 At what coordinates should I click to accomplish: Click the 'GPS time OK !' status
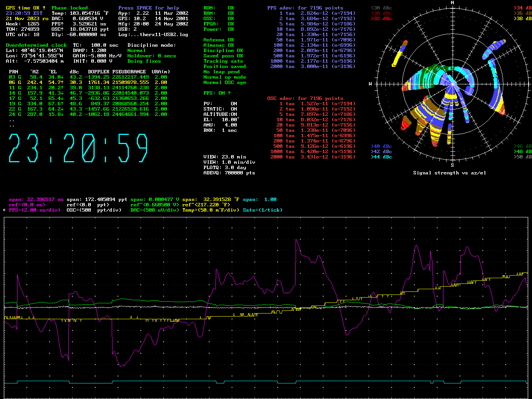click(25, 8)
